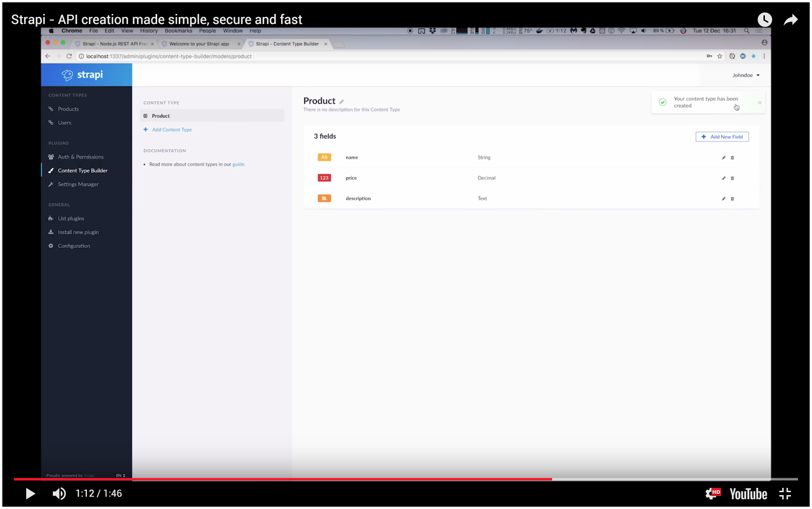812x509 pixels.
Task: Exit fullscreen mode icon
Action: pos(785,494)
